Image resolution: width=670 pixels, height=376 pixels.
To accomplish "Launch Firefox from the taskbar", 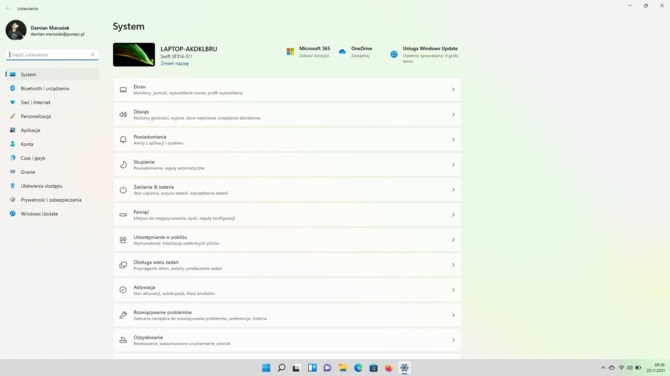I will (x=388, y=368).
